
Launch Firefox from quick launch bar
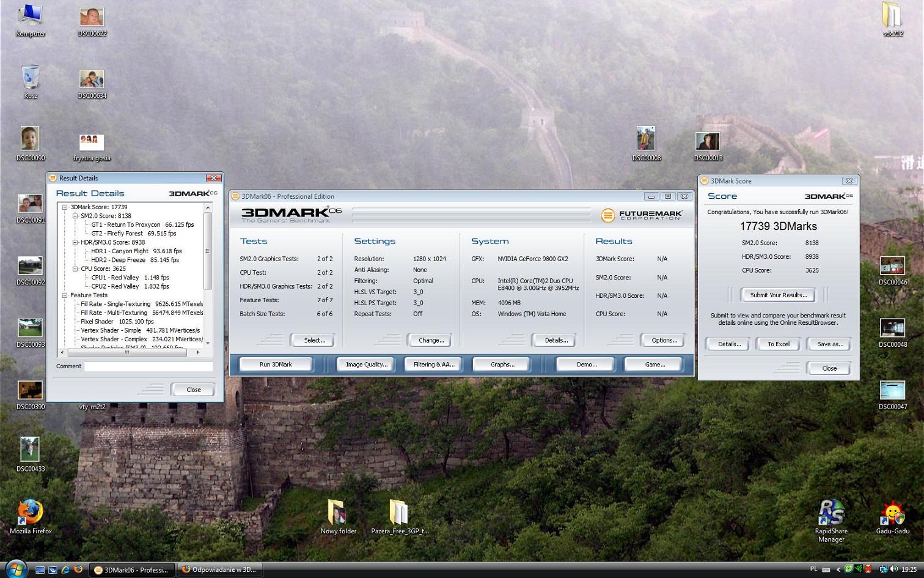[78, 569]
